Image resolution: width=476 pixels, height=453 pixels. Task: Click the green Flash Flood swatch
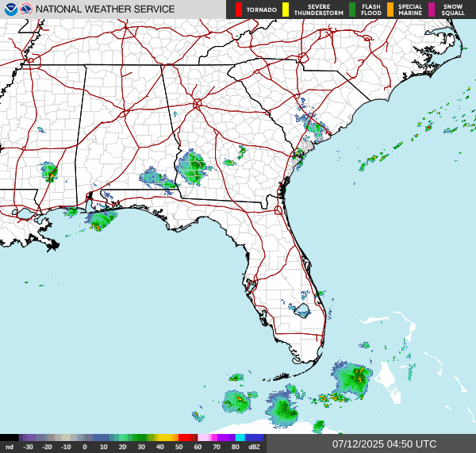click(352, 10)
